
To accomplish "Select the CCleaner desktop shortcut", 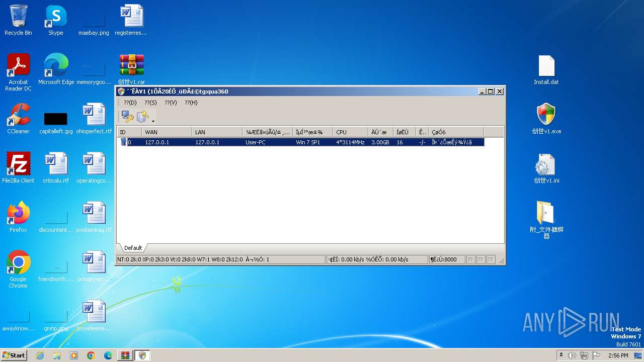I will tap(18, 119).
